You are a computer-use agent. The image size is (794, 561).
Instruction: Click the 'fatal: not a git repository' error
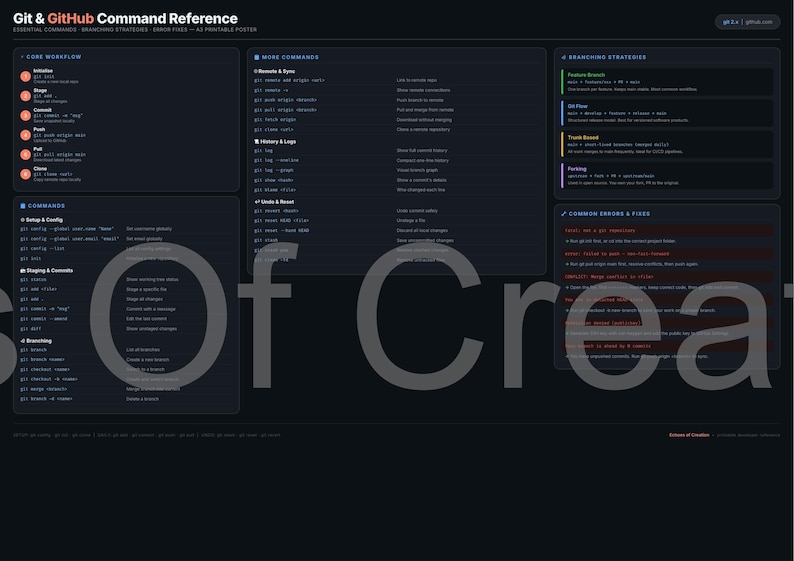tap(600, 230)
